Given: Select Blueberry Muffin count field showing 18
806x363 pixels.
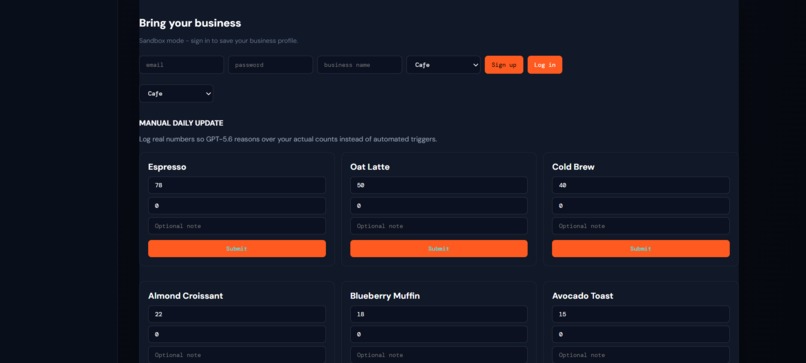Looking at the screenshot, I should tap(439, 314).
